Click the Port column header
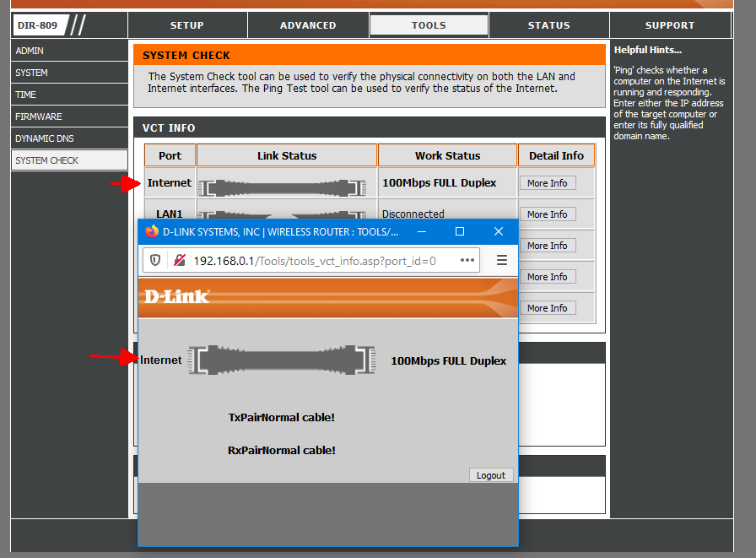This screenshot has height=558, width=756. click(x=170, y=155)
